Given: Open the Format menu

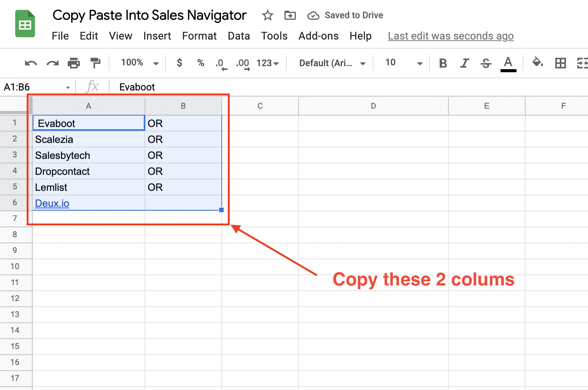Looking at the screenshot, I should coord(199,36).
